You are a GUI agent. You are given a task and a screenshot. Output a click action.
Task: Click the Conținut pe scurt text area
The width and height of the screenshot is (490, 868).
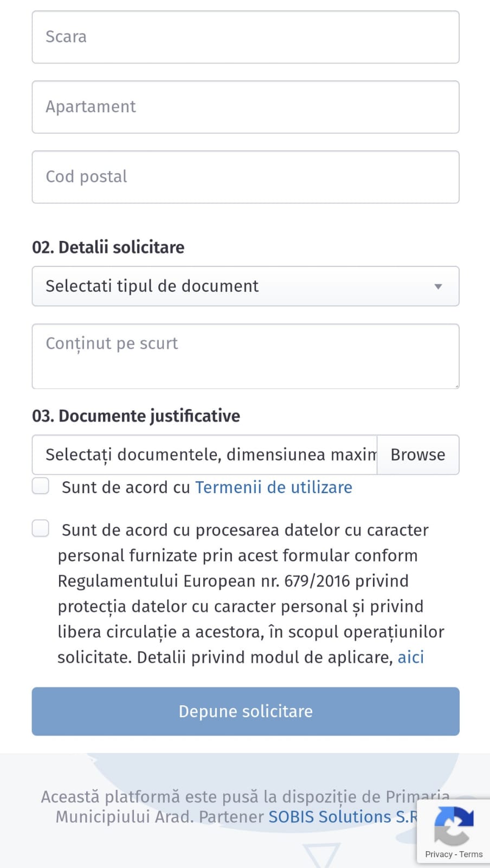click(245, 356)
